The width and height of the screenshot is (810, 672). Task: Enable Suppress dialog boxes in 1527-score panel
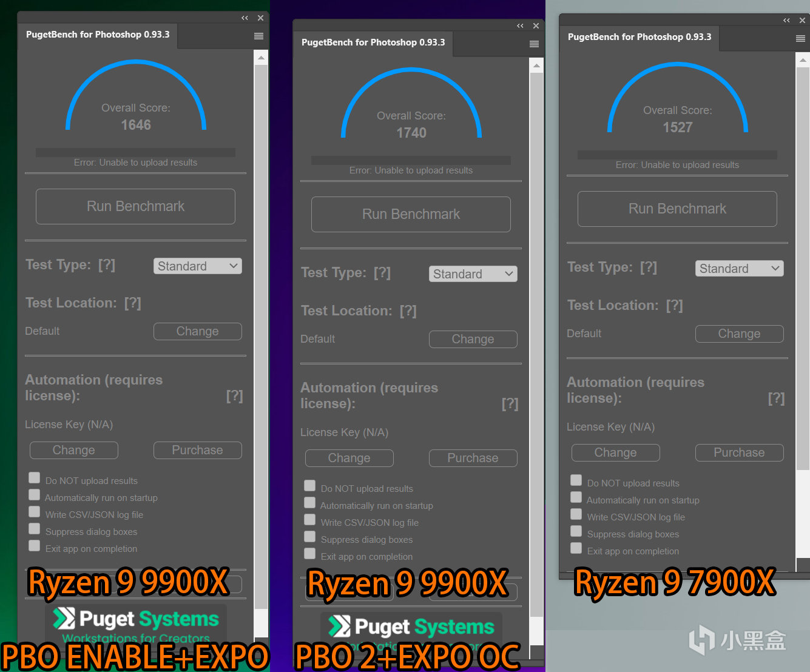pos(576,531)
